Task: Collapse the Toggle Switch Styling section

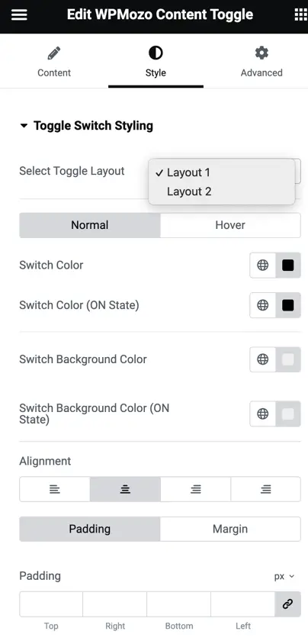Action: coord(86,126)
